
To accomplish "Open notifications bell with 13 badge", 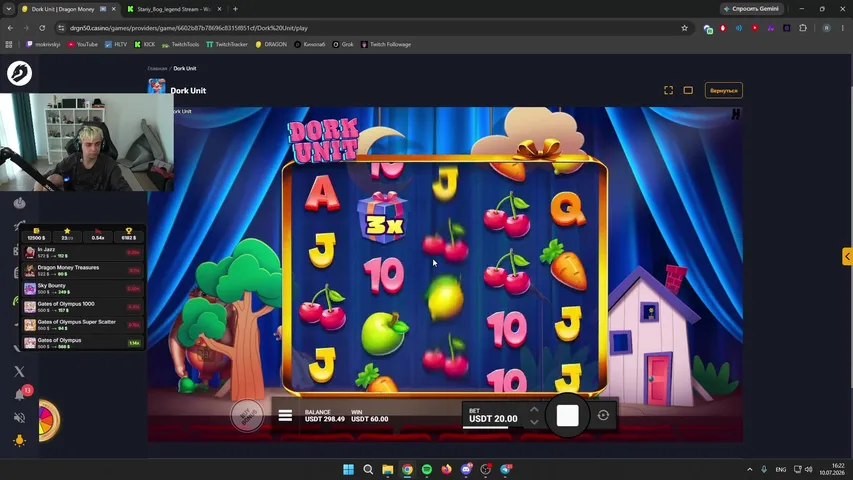I will click(x=20, y=394).
